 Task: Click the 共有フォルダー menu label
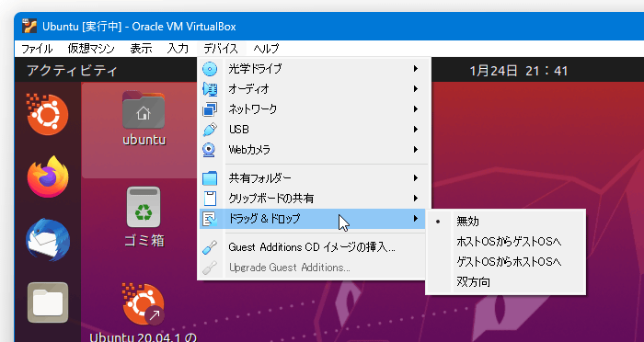click(260, 178)
